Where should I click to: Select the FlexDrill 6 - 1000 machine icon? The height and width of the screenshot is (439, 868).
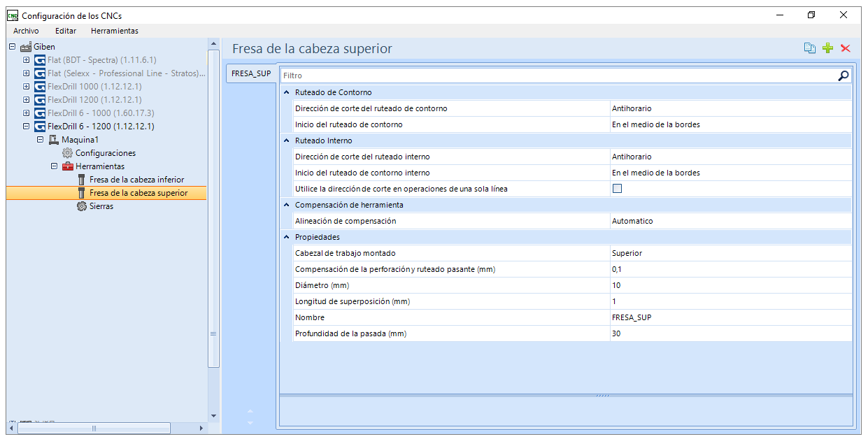coord(40,113)
